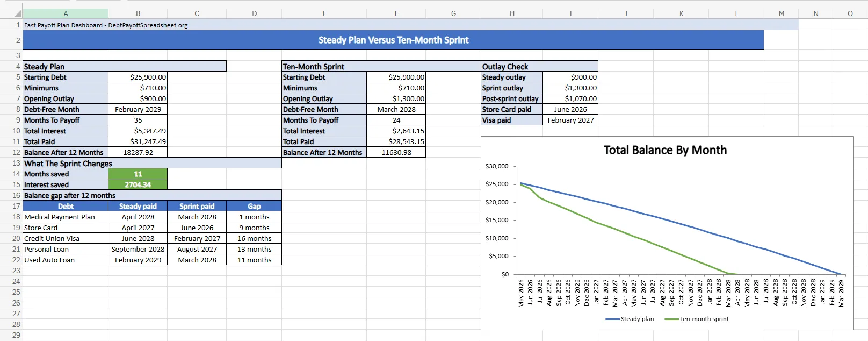Viewport: 868px width, 341px height.
Task: Select column F header
Action: tap(396, 13)
